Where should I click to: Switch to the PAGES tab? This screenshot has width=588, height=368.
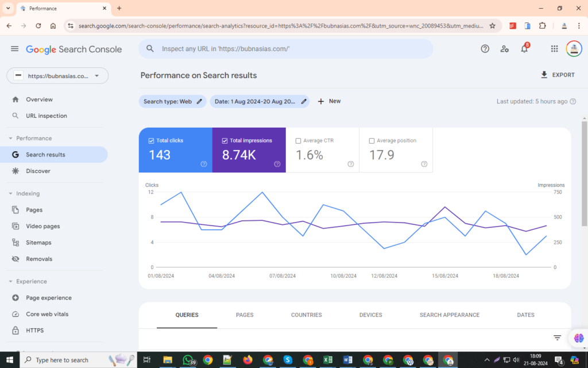coord(245,315)
